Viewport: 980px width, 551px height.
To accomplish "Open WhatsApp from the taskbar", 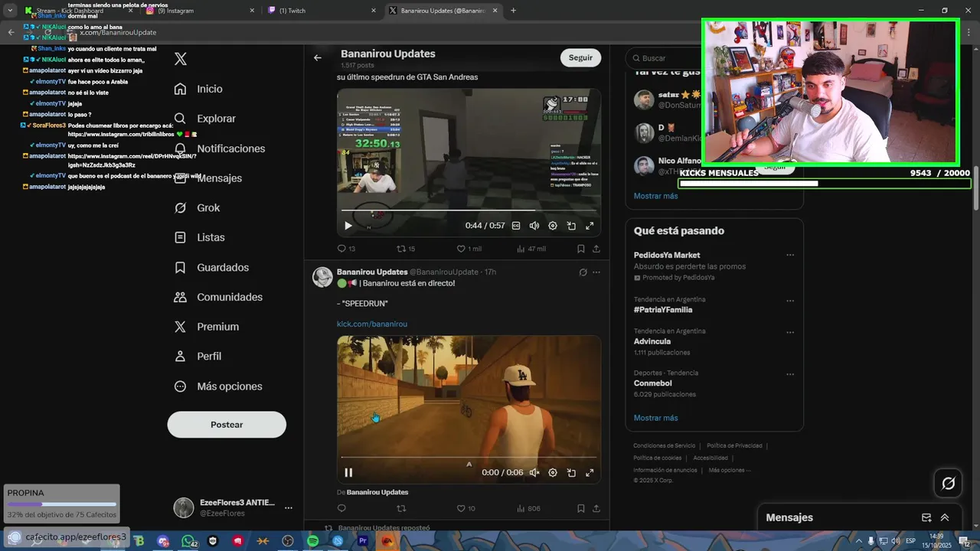I will (x=188, y=541).
